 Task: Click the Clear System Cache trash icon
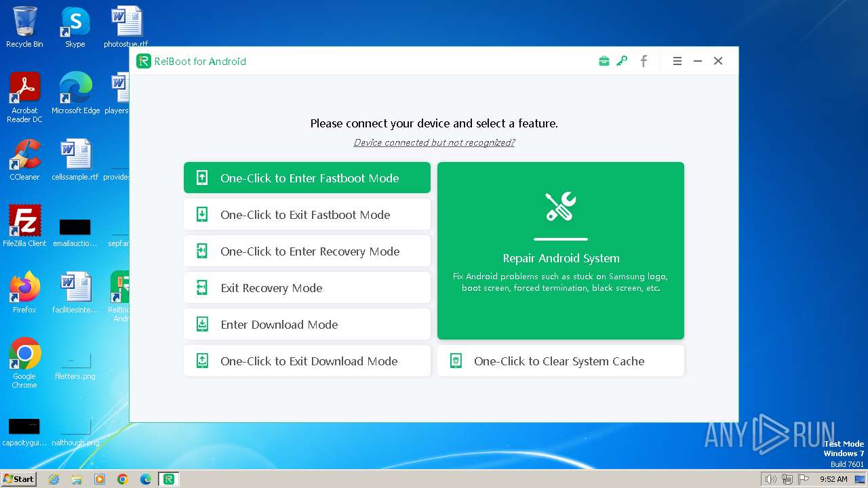tap(456, 361)
